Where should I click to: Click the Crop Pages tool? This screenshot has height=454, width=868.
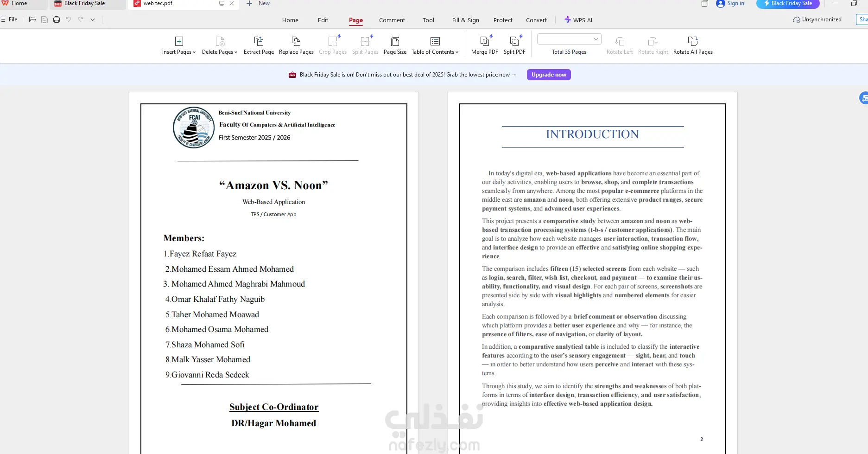[333, 45]
